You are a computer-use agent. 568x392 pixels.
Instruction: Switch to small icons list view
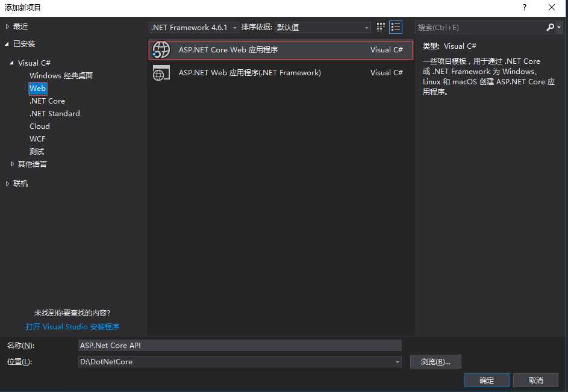tap(396, 27)
